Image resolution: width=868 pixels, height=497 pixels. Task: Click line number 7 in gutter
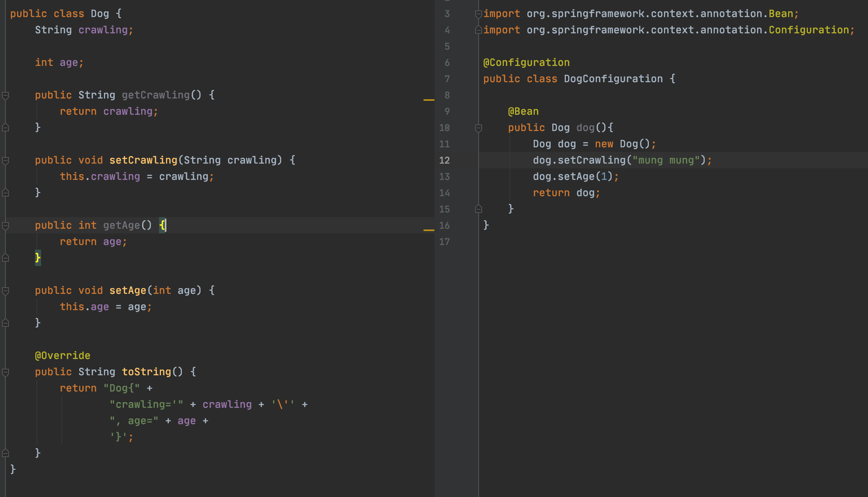click(447, 79)
